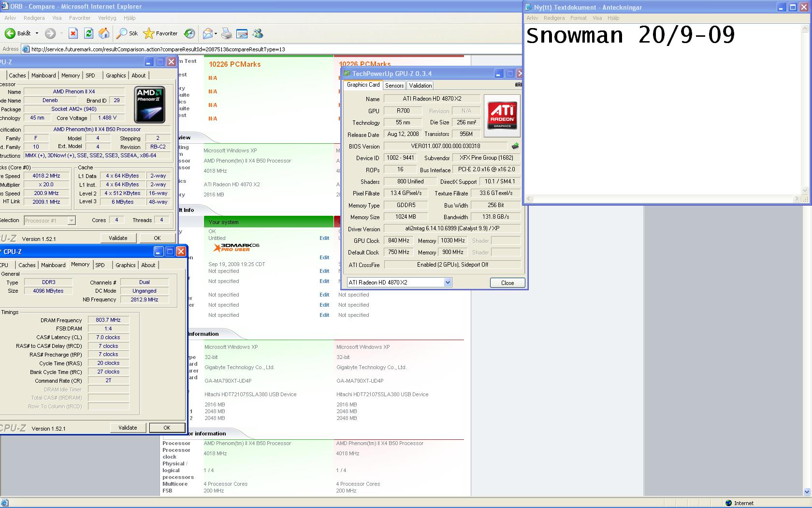
Task: Click the 3DMark06 Pro User logo
Action: 236,247
